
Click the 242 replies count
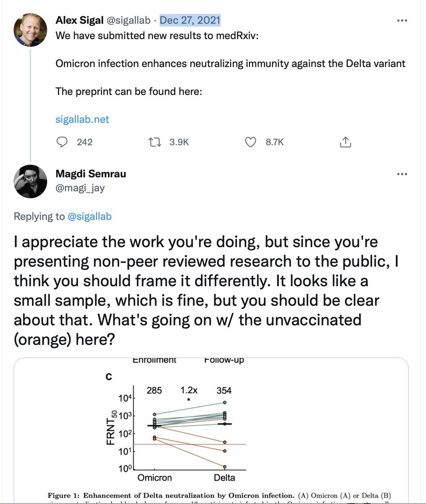point(84,142)
